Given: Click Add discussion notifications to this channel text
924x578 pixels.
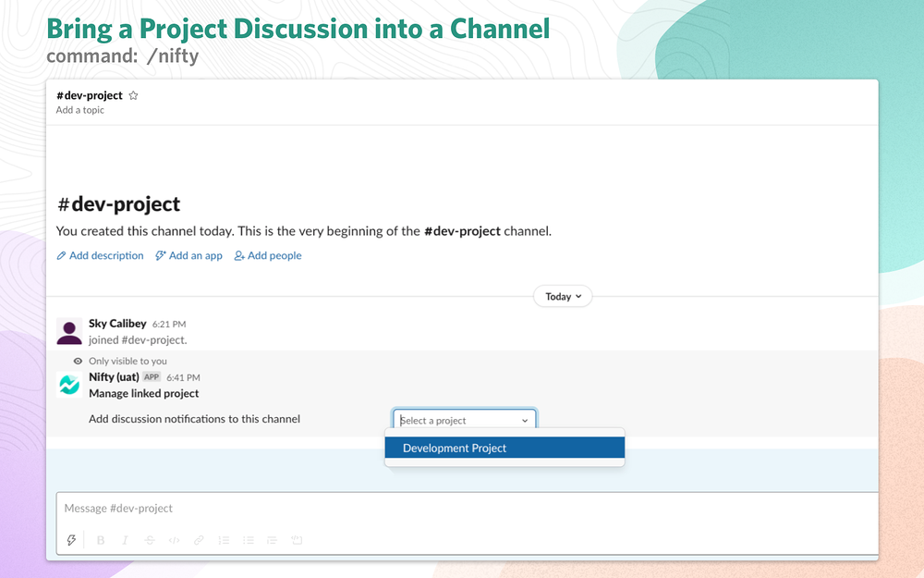Looking at the screenshot, I should tap(194, 419).
